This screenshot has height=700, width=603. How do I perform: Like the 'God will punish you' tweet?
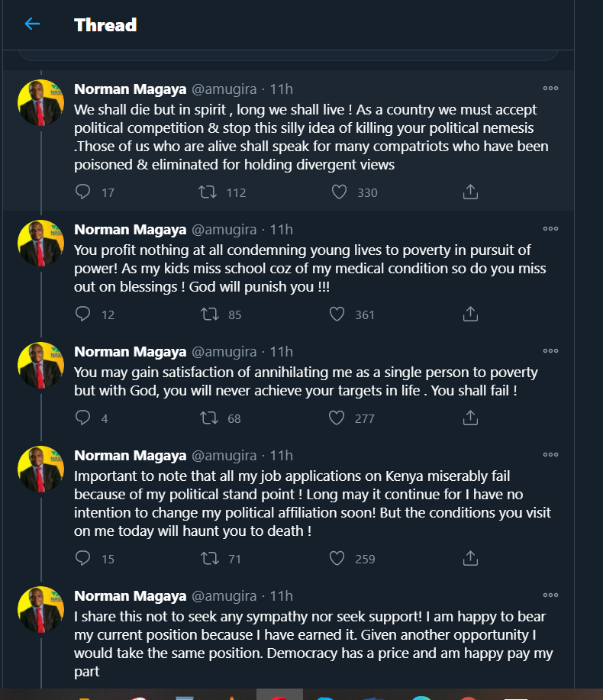[337, 314]
